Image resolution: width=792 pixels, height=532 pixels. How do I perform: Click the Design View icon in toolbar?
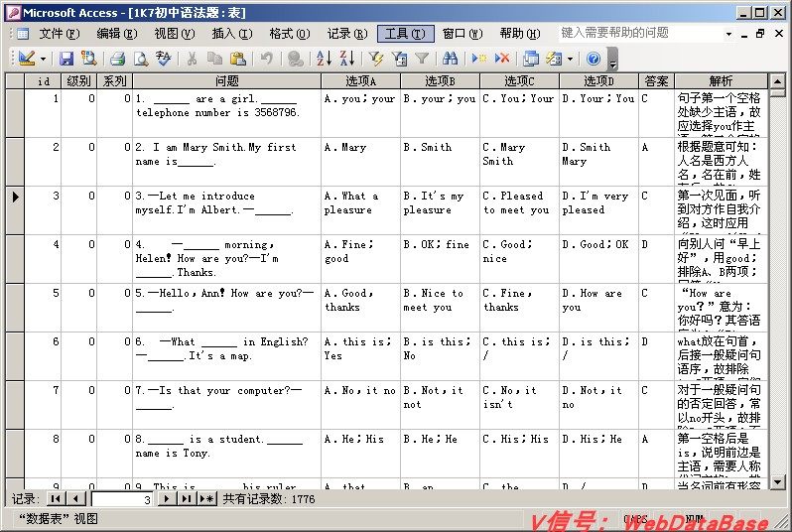[26, 59]
